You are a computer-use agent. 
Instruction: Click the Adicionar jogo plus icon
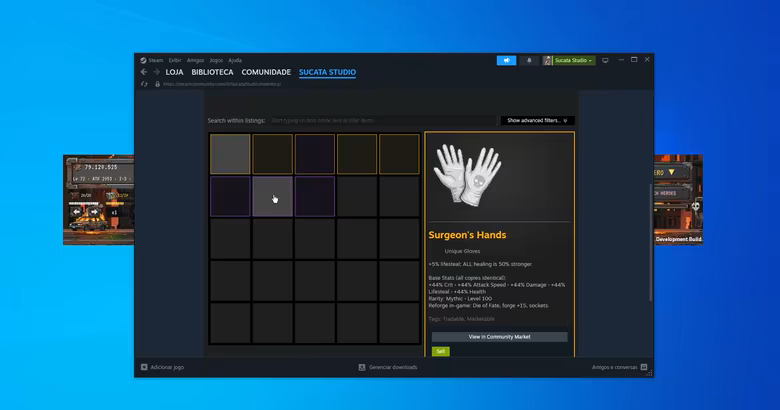[144, 367]
